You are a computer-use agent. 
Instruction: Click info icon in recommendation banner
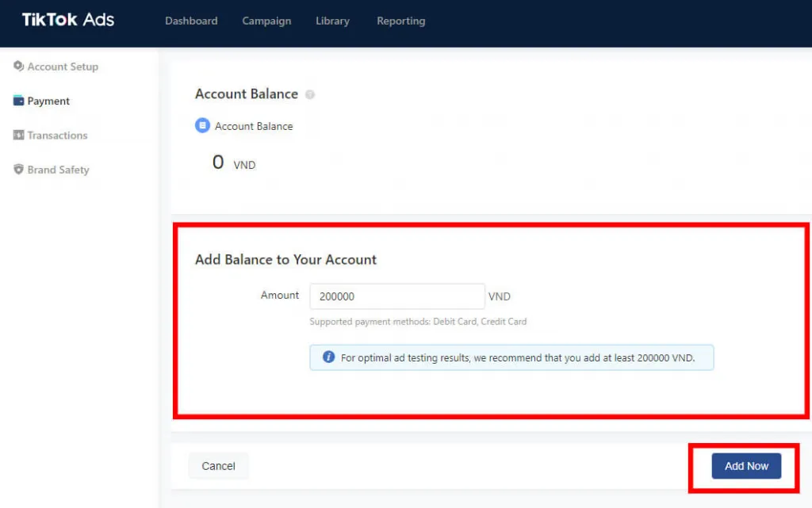328,357
